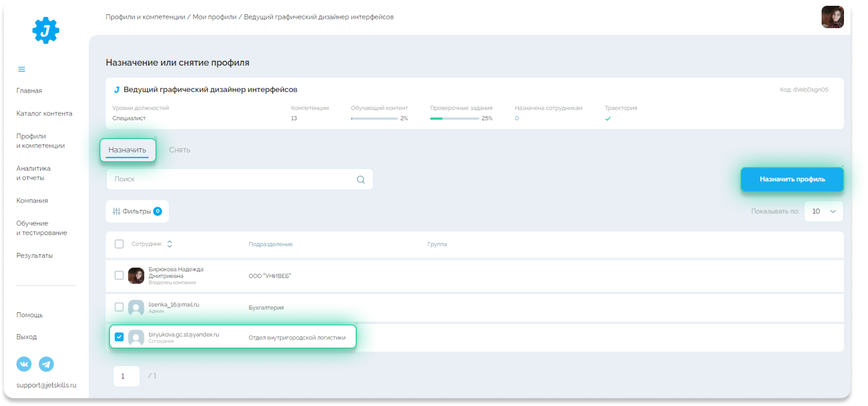Check the box for Бирюкова Надежда Дмитриевна
The width and height of the screenshot is (868, 406).
(119, 276)
